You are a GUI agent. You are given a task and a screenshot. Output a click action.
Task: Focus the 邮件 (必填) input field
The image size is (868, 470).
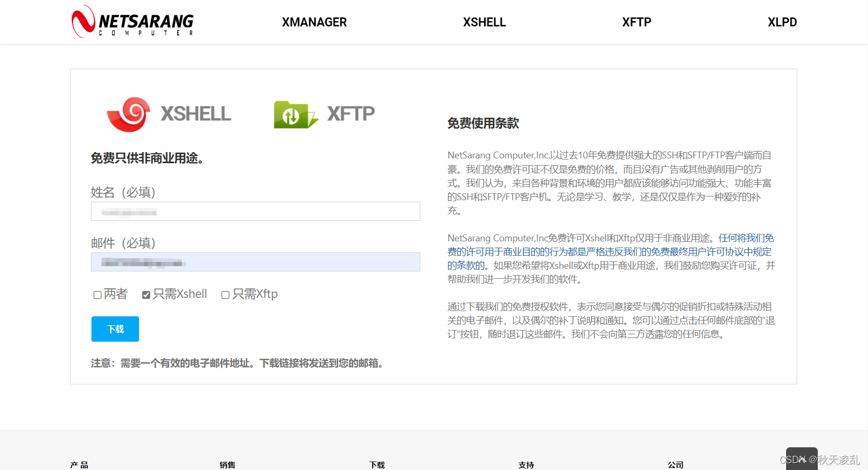[x=255, y=262]
